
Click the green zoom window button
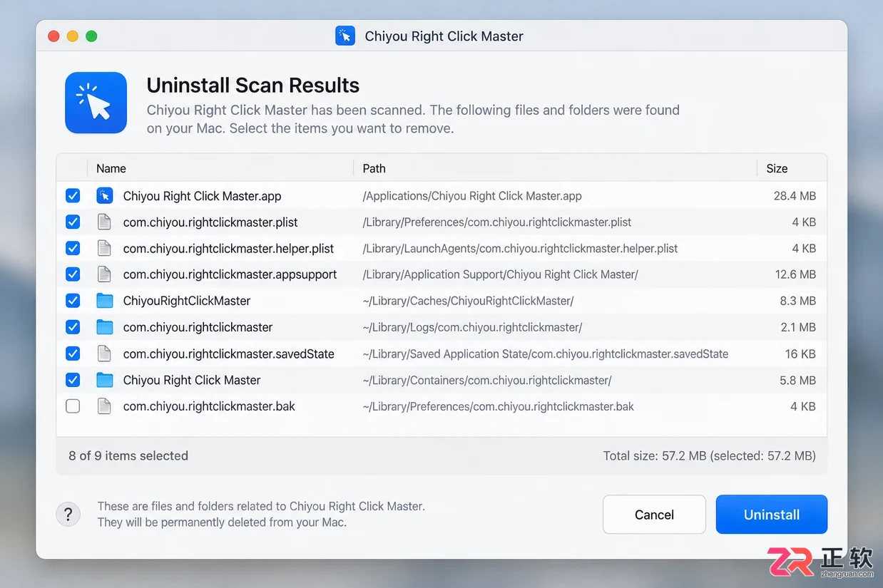click(91, 36)
